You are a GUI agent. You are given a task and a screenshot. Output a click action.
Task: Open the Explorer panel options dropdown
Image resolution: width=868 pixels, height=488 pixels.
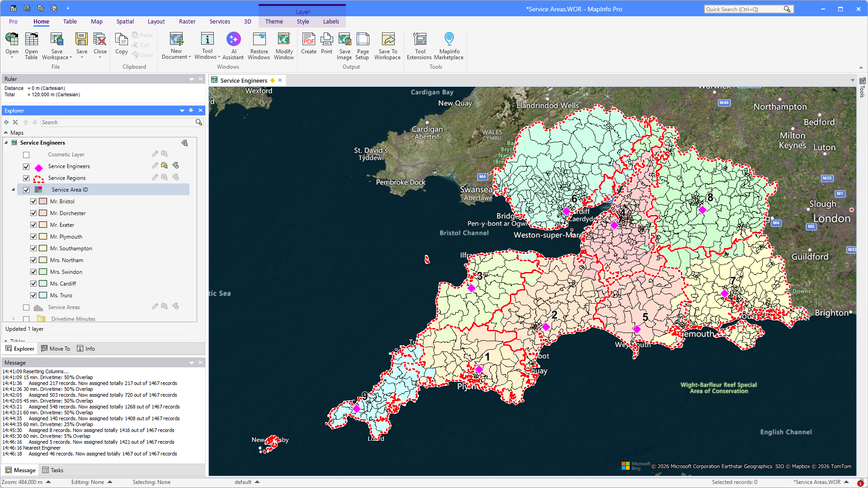pos(182,111)
